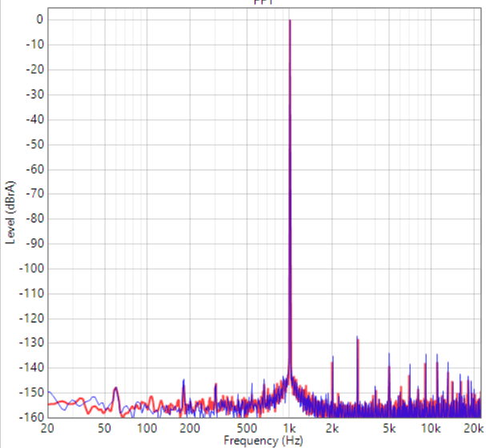
Task: Click the -80 level axis label
Action: tap(35, 219)
